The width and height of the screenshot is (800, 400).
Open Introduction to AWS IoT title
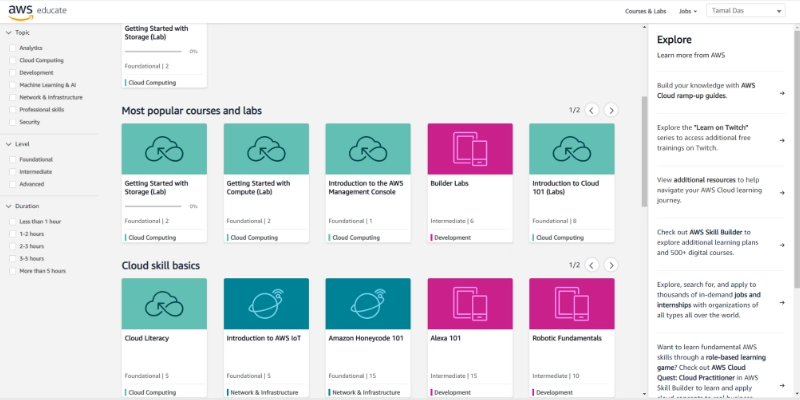pos(264,338)
